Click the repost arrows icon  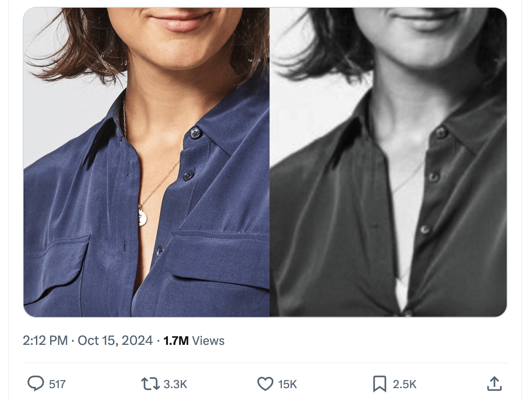point(150,384)
